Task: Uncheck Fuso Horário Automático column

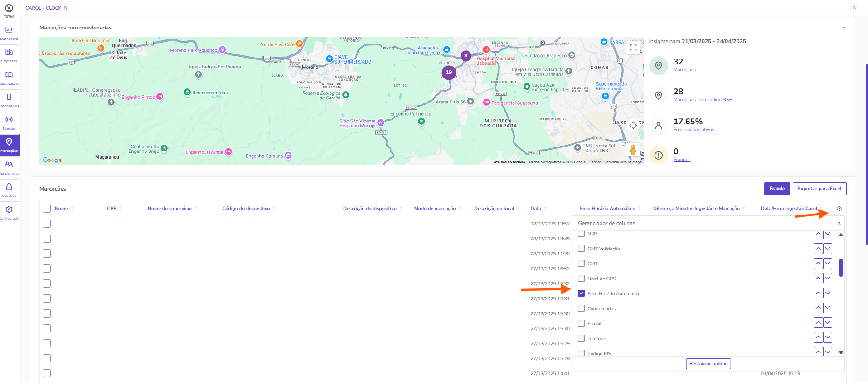Action: click(582, 293)
